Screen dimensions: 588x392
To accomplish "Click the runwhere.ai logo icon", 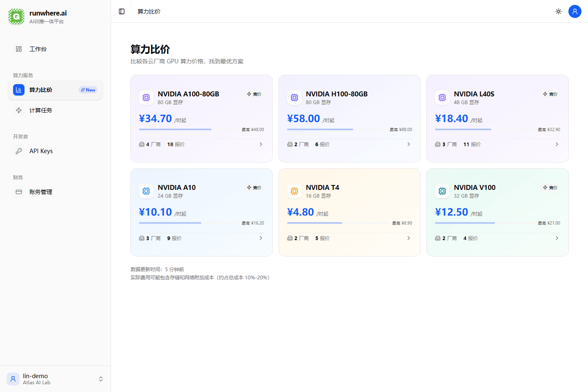I will coord(16,17).
